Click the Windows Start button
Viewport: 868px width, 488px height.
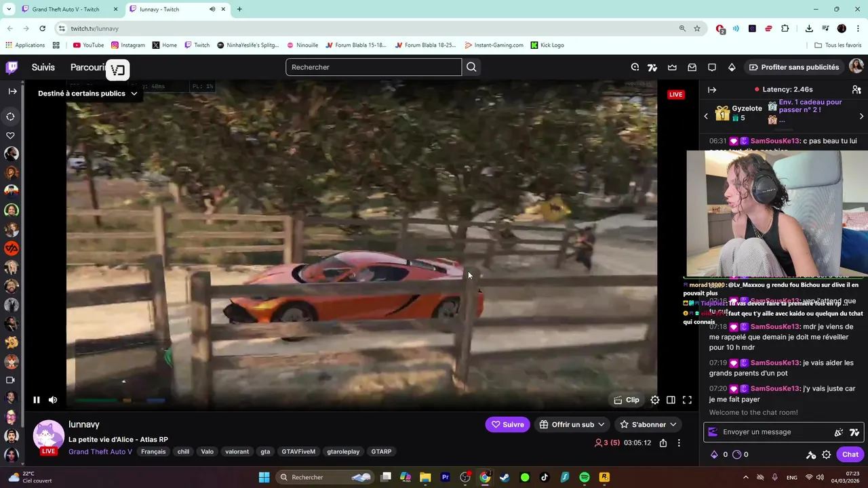pos(264,477)
